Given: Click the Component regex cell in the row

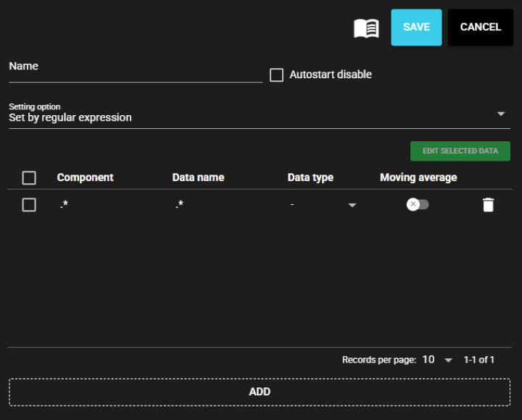Looking at the screenshot, I should (x=64, y=205).
